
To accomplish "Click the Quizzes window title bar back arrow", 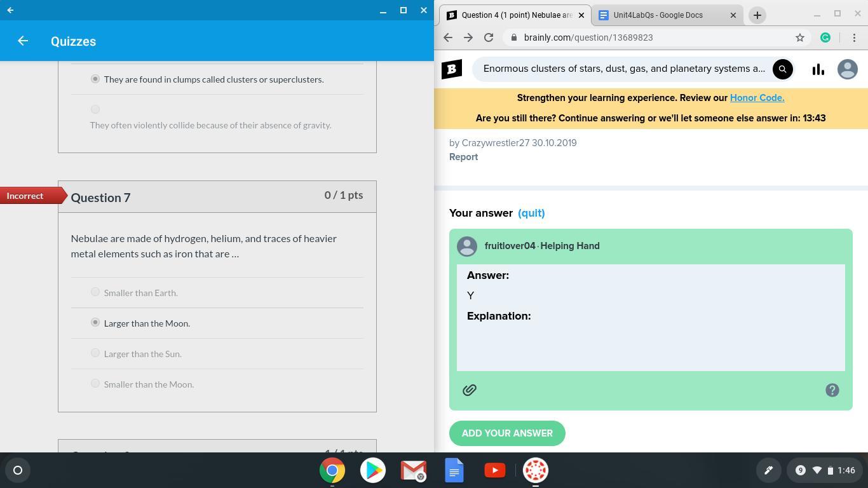I will 10,10.
